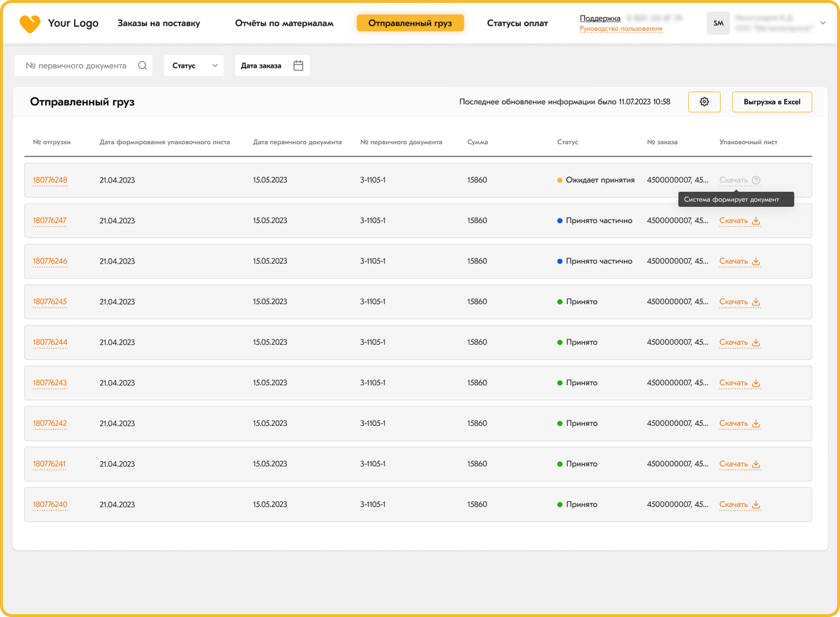The width and height of the screenshot is (840, 617).
Task: Open the Дата заказа date picker
Action: pyautogui.click(x=272, y=65)
